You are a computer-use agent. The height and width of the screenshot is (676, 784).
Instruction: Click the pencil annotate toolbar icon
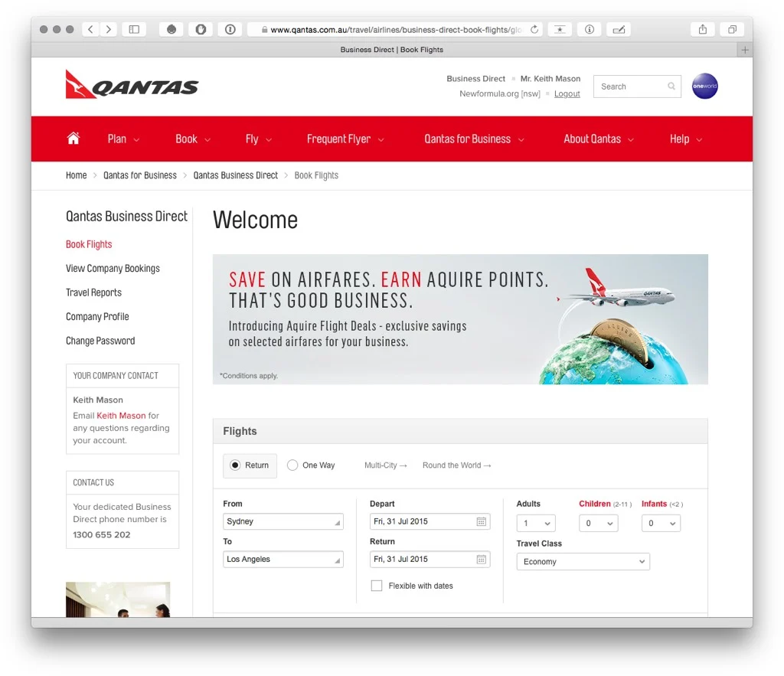[619, 30]
